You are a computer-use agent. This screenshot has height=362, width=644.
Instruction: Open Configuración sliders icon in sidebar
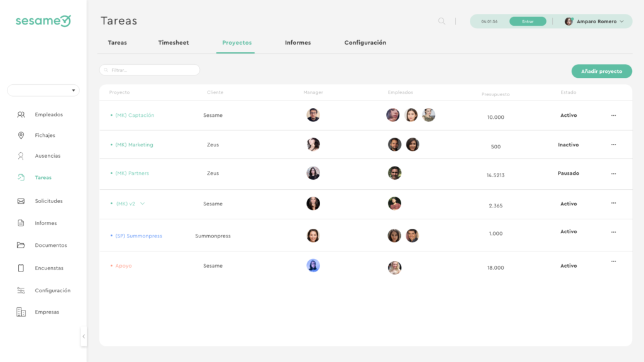coord(21,290)
